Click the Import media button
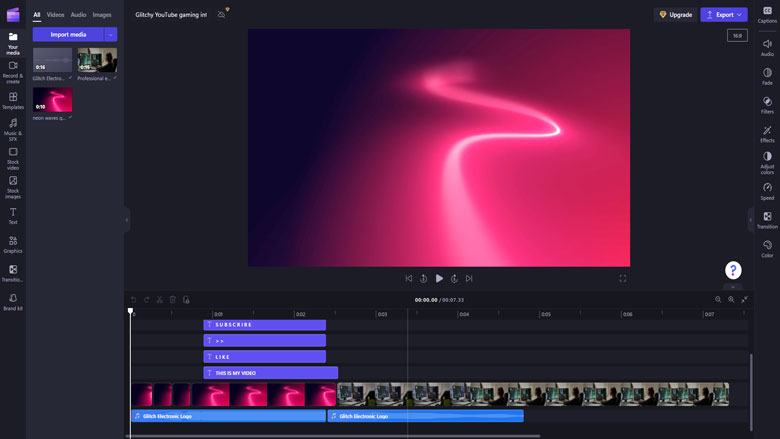This screenshot has height=439, width=780. [68, 34]
